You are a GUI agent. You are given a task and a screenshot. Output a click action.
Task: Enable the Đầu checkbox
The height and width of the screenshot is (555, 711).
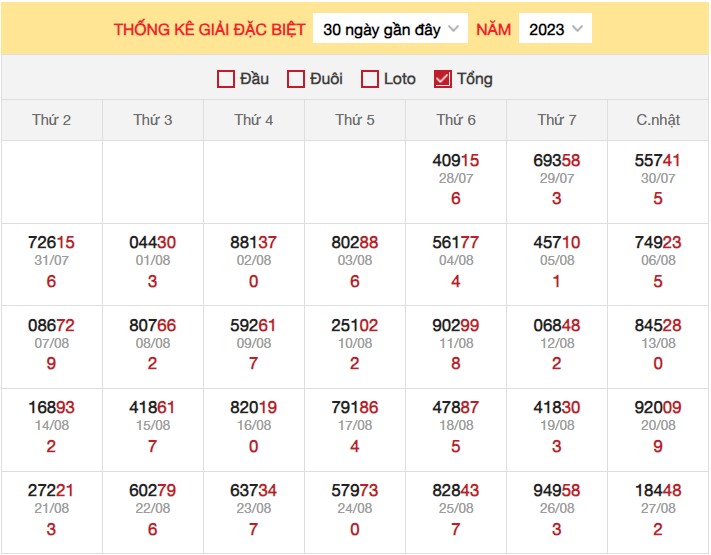pyautogui.click(x=226, y=79)
